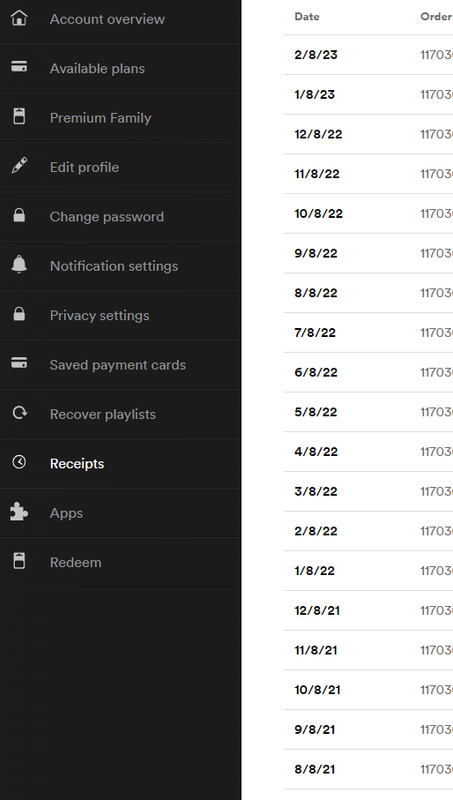
Task: Click the home icon beside Account overview
Action: (x=19, y=18)
